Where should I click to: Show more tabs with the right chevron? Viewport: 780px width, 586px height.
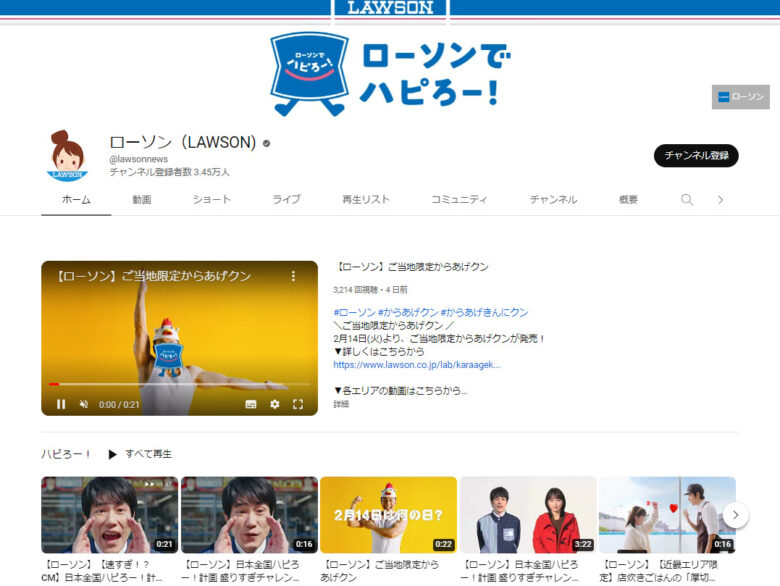tap(720, 200)
